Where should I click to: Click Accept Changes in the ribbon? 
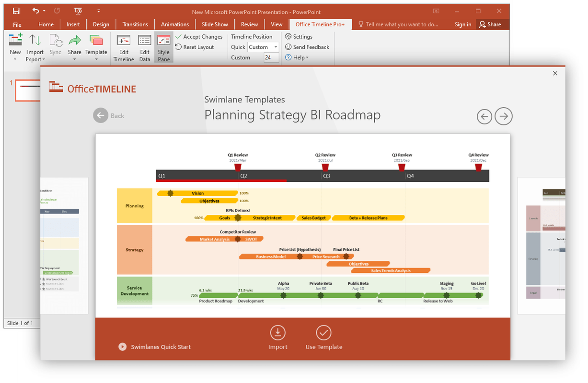[x=199, y=37]
